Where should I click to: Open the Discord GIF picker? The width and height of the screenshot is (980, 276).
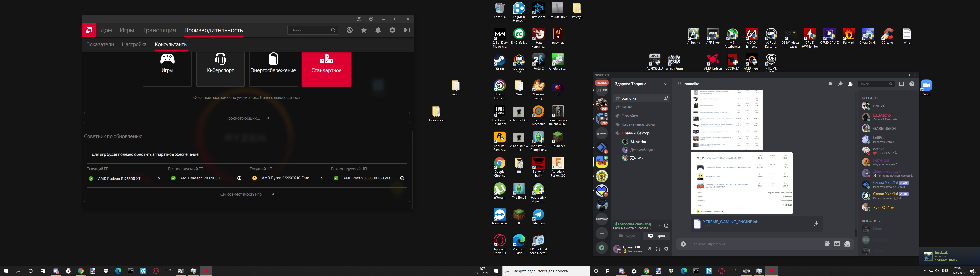tap(837, 244)
